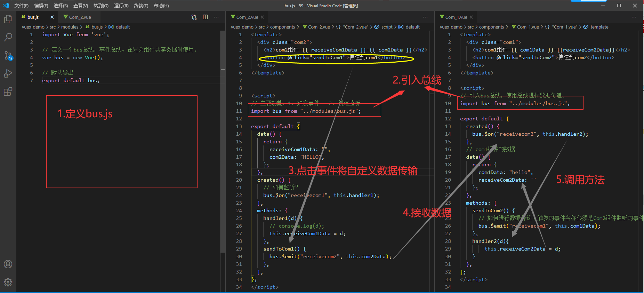The height and width of the screenshot is (293, 644).
Task: Click the com2Data: "HELLO" line
Action: [297, 157]
